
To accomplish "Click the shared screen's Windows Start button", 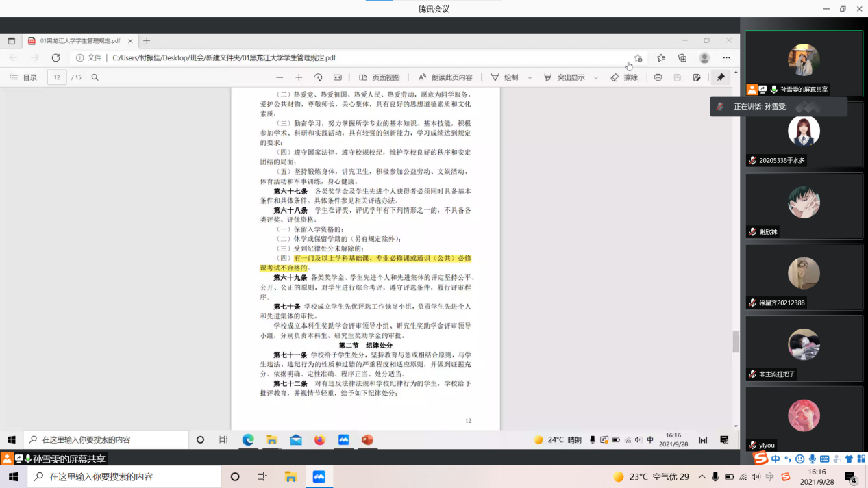I will pos(12,439).
